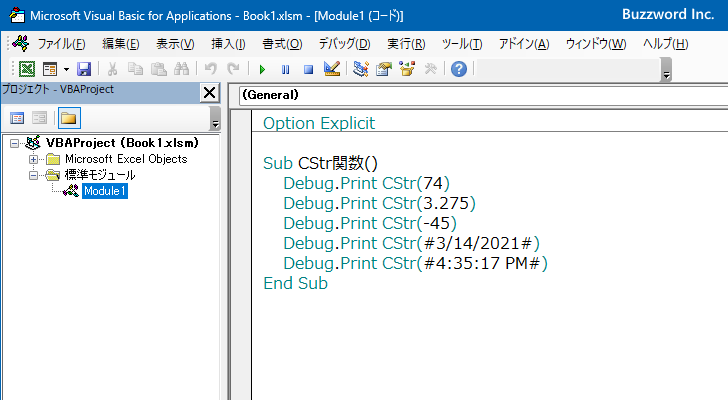Select the 標準モジュール folder item
728x400 pixels.
click(x=100, y=175)
